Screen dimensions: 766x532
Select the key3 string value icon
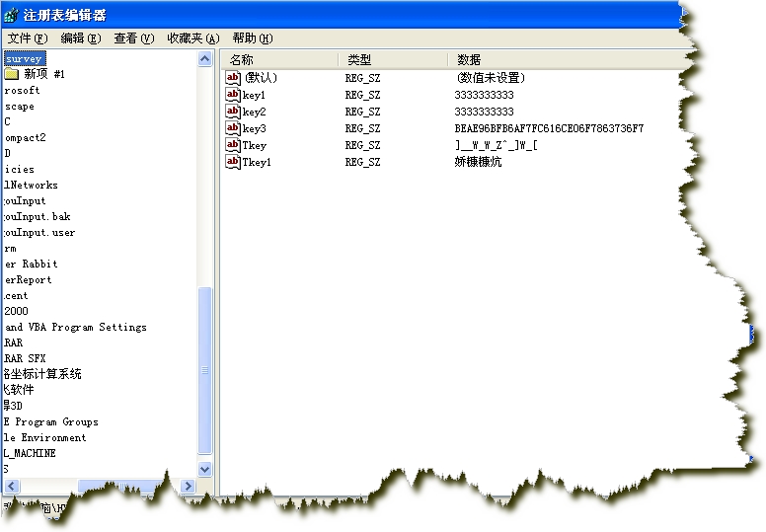[x=233, y=128]
